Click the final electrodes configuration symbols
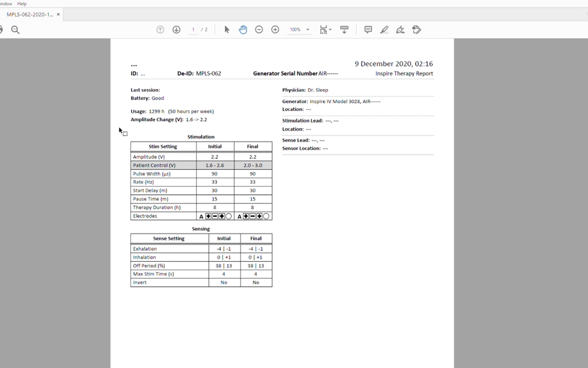 coord(253,216)
